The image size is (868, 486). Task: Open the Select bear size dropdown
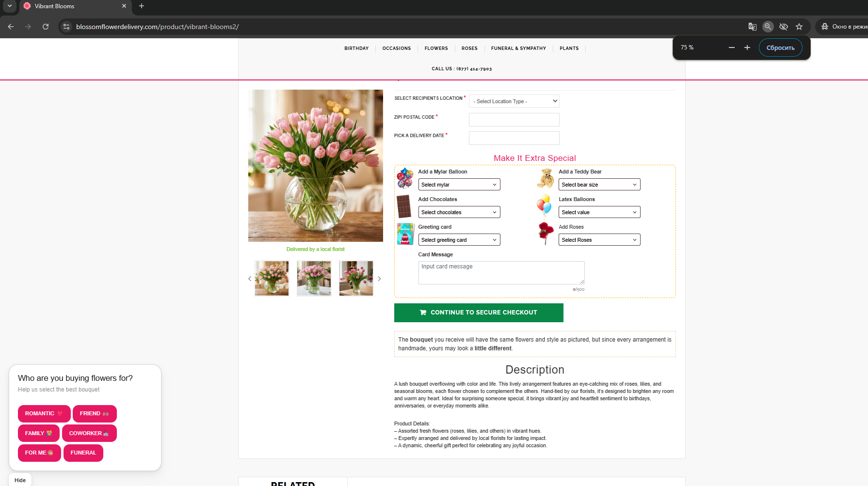coord(599,185)
